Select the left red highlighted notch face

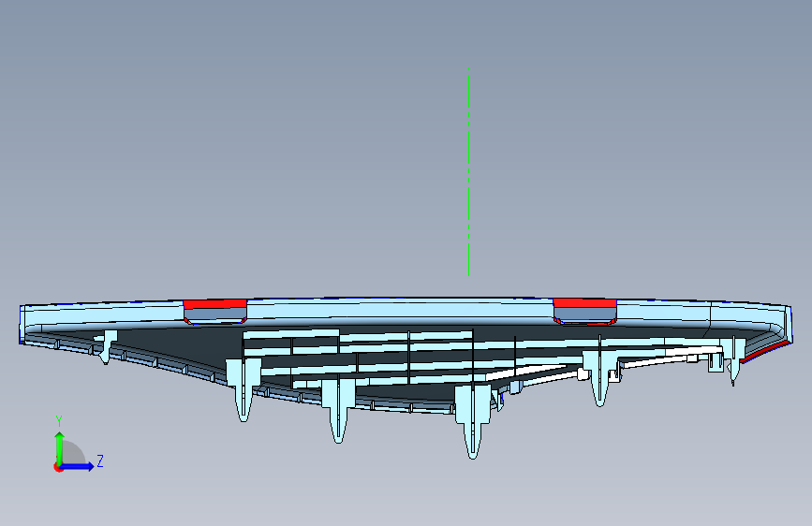coord(214,304)
